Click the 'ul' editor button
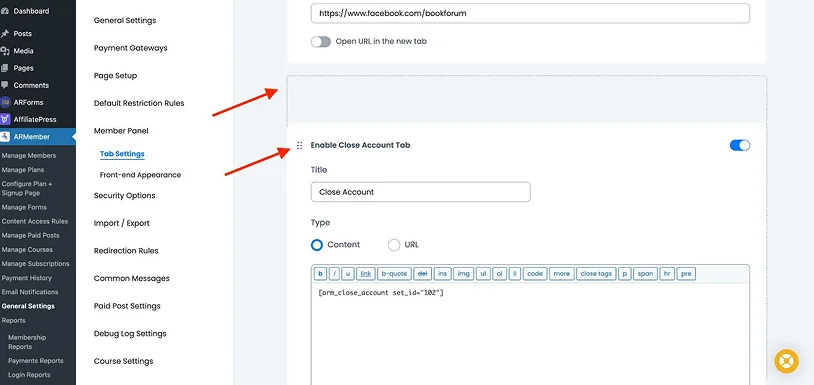814x385 pixels. [x=483, y=273]
